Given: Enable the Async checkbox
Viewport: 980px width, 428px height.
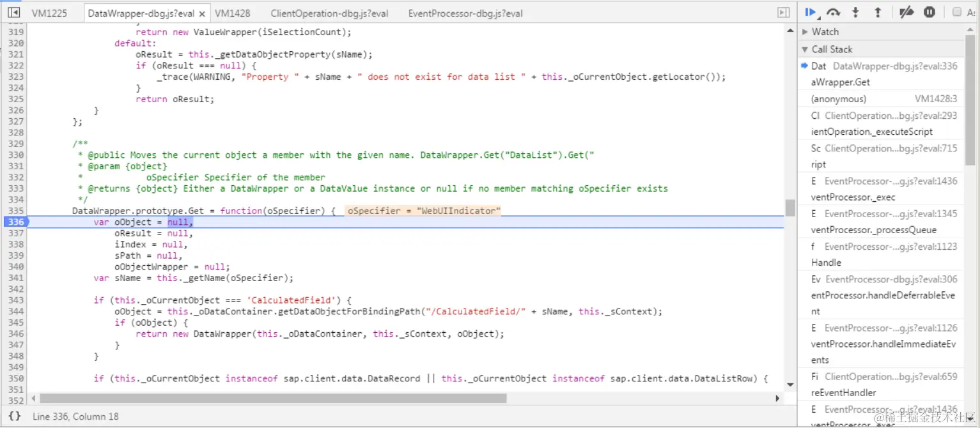Looking at the screenshot, I should pos(957,12).
